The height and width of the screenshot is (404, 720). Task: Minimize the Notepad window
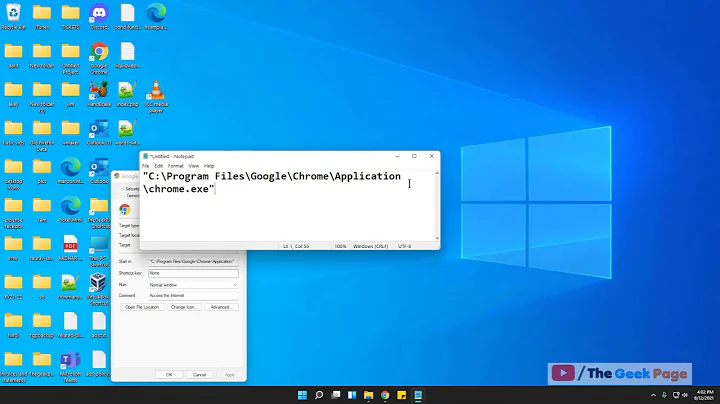(x=398, y=156)
